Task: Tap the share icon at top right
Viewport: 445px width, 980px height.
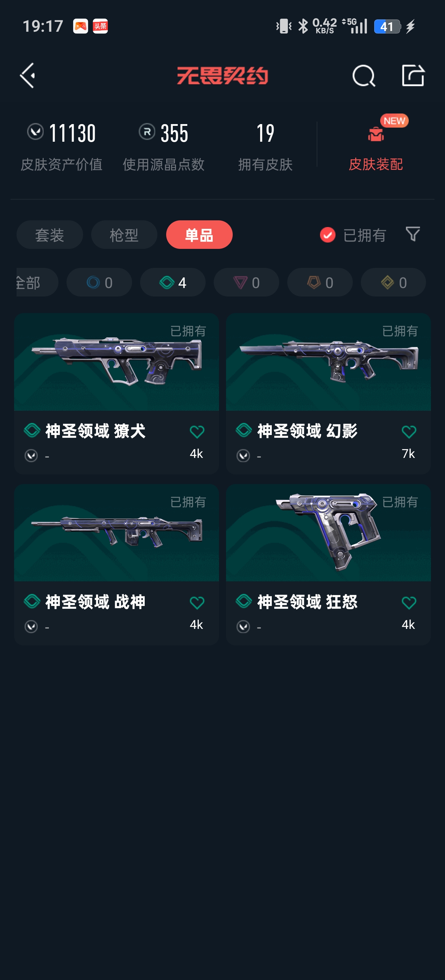Action: click(413, 75)
